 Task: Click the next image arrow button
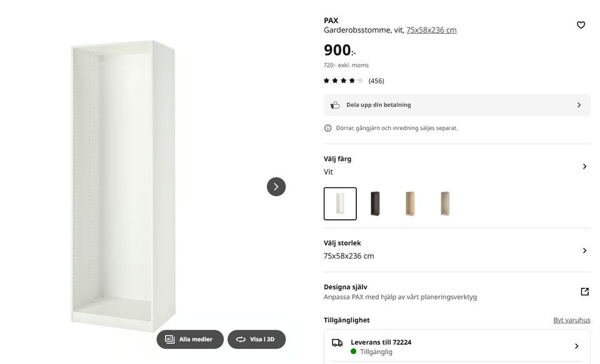pyautogui.click(x=276, y=187)
